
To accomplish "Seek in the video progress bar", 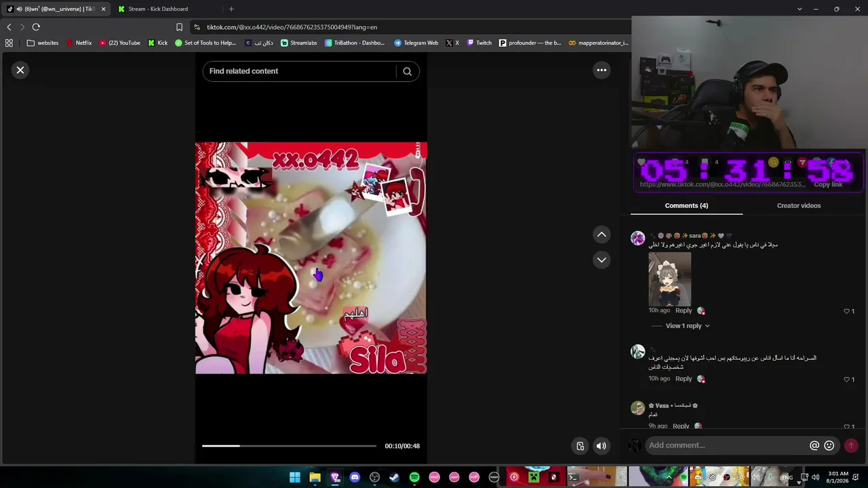I will tap(289, 446).
